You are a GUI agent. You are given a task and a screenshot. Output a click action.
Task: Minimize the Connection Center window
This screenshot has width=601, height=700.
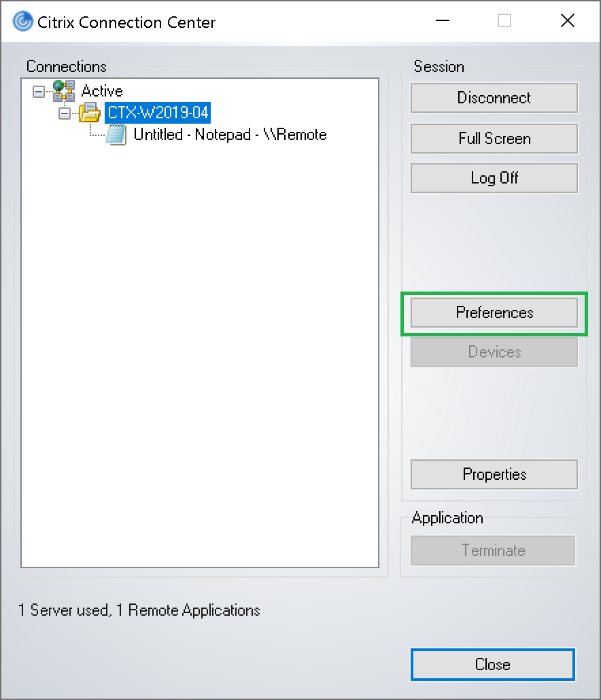(x=442, y=21)
